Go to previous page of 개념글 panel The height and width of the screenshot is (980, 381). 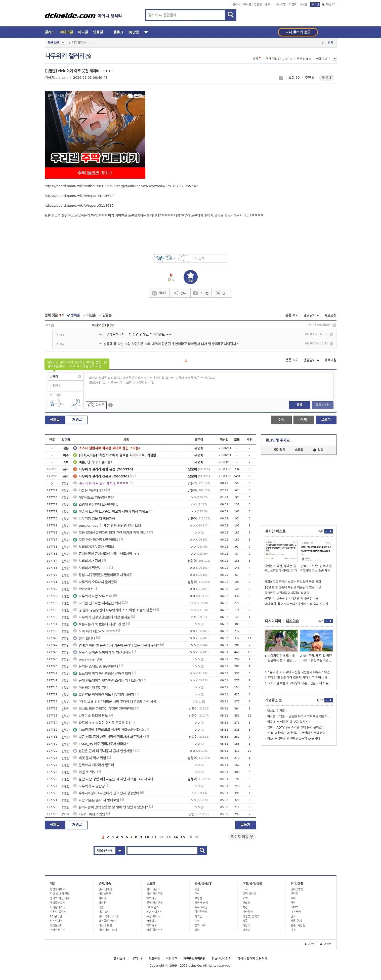[327, 700]
